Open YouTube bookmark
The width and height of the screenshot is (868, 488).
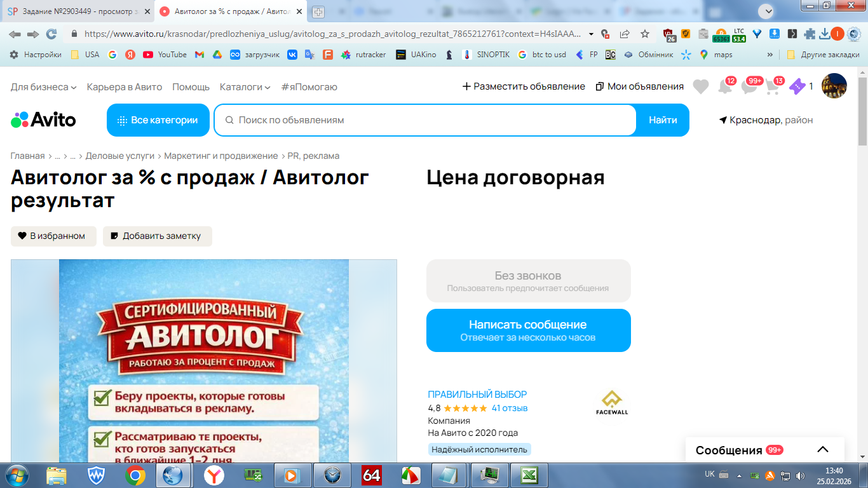[x=165, y=55]
